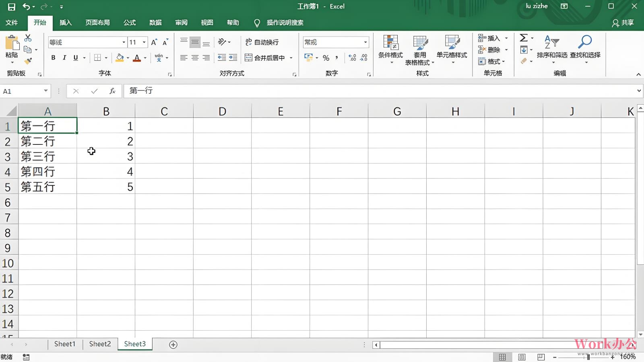Insert function using fx button
This screenshot has height=362, width=644.
point(112,91)
